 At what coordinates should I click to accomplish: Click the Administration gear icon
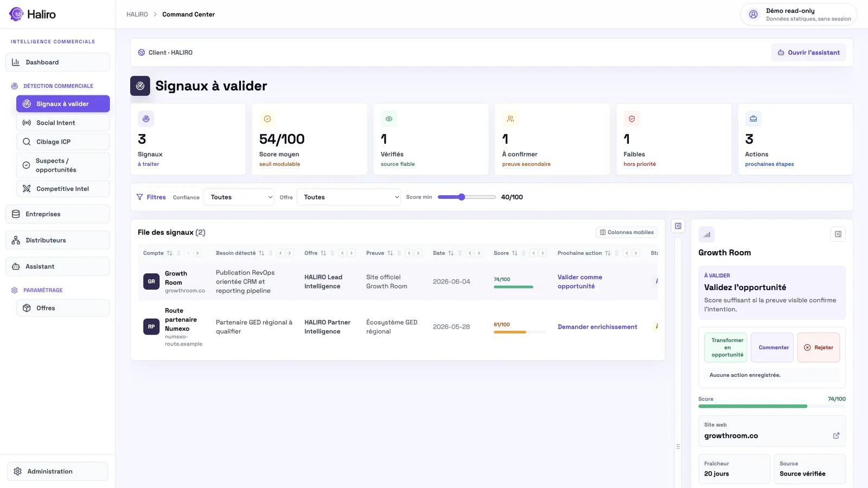17,471
